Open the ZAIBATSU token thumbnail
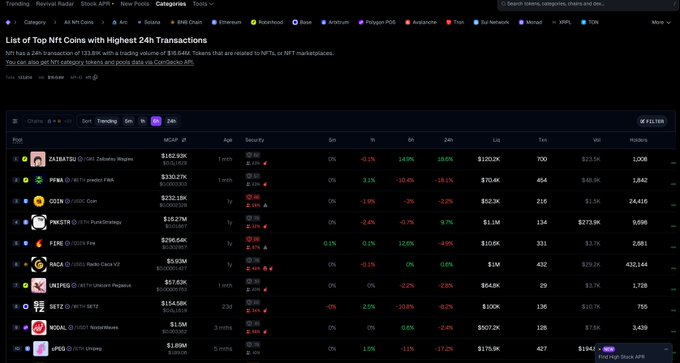 click(x=38, y=159)
